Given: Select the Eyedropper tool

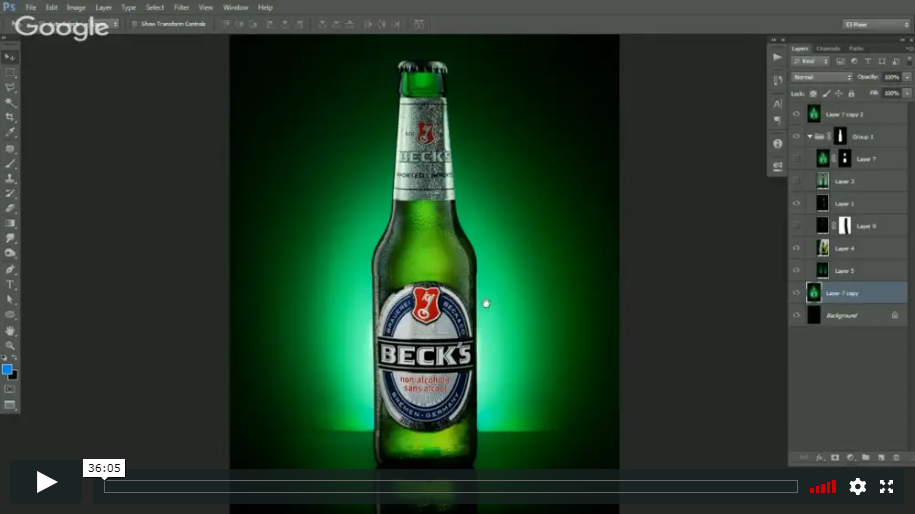Looking at the screenshot, I should click(10, 132).
